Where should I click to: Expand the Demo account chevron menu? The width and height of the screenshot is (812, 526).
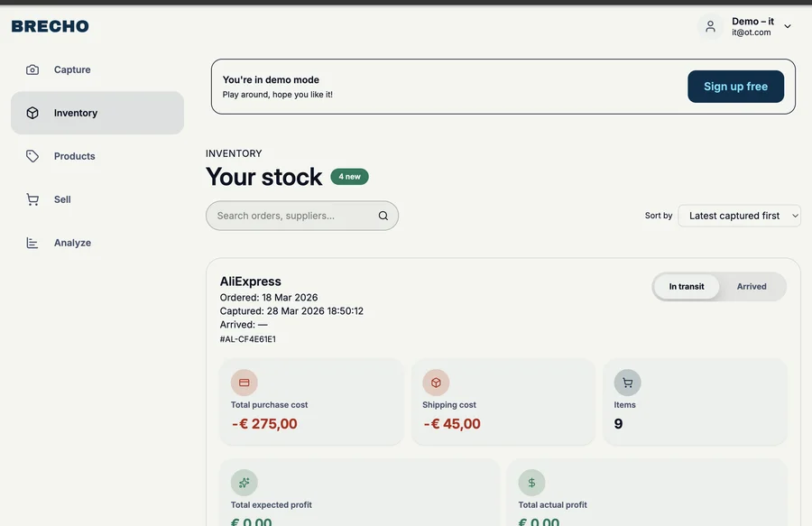pos(787,26)
